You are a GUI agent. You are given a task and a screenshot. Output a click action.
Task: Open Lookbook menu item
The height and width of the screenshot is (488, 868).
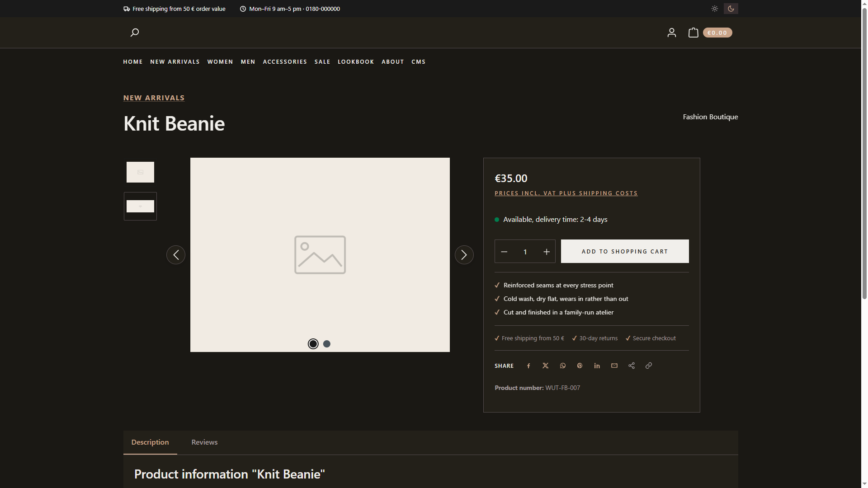pos(356,62)
